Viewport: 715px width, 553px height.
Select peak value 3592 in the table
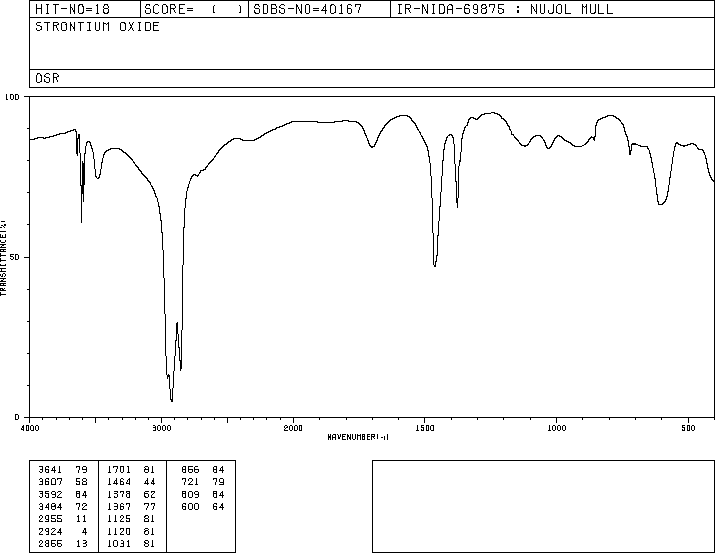pyautogui.click(x=50, y=495)
